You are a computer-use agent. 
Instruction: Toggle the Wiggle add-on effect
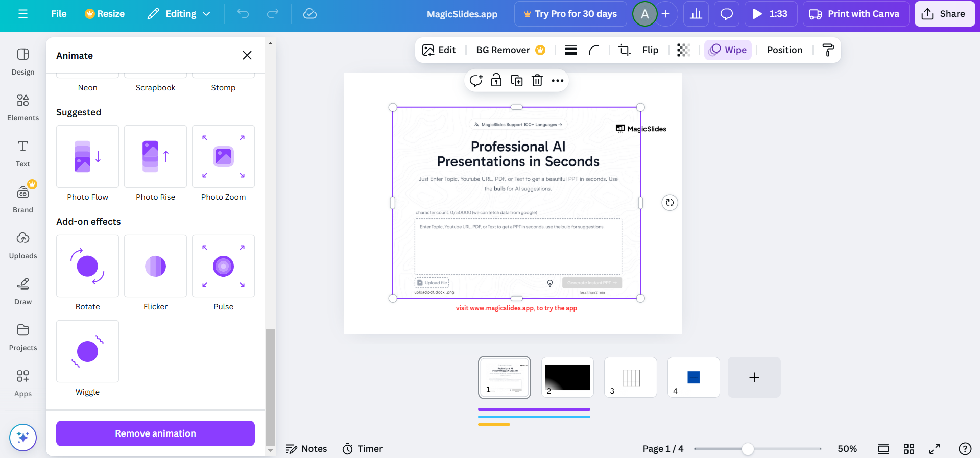pyautogui.click(x=87, y=351)
